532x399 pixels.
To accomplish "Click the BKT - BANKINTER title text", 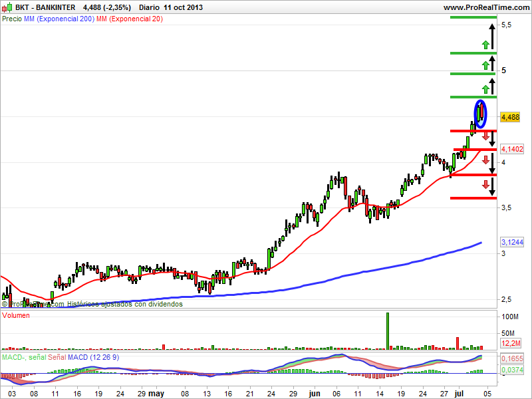I will (x=45, y=7).
